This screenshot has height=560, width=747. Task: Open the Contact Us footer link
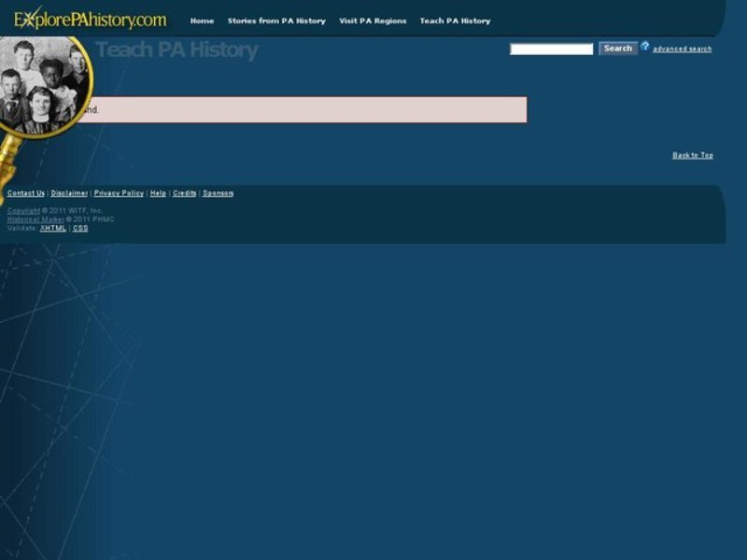(26, 193)
